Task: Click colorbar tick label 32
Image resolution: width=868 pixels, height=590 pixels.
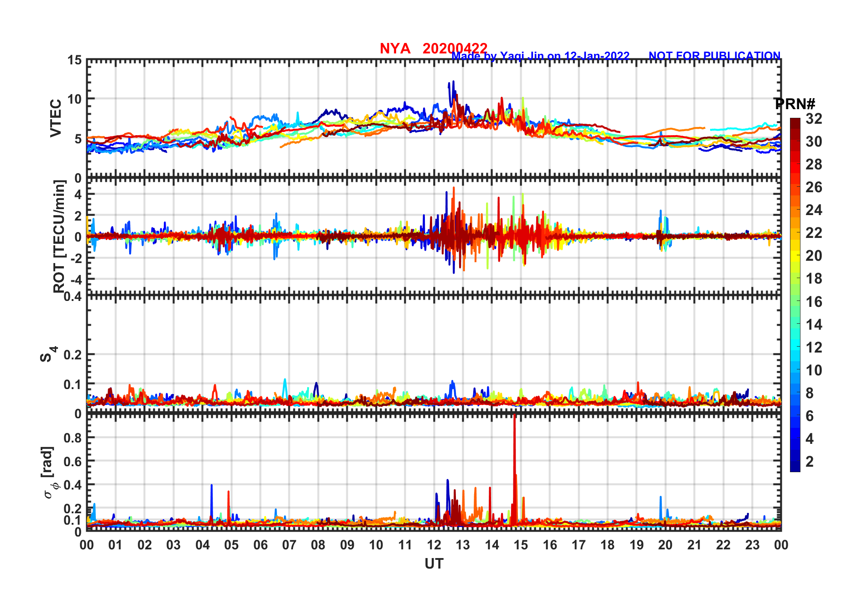Action: [x=814, y=119]
